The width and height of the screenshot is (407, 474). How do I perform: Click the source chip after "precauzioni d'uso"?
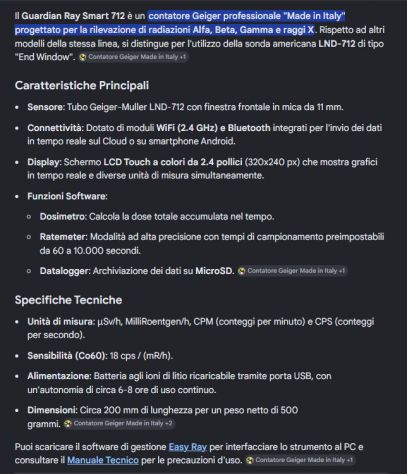click(300, 460)
